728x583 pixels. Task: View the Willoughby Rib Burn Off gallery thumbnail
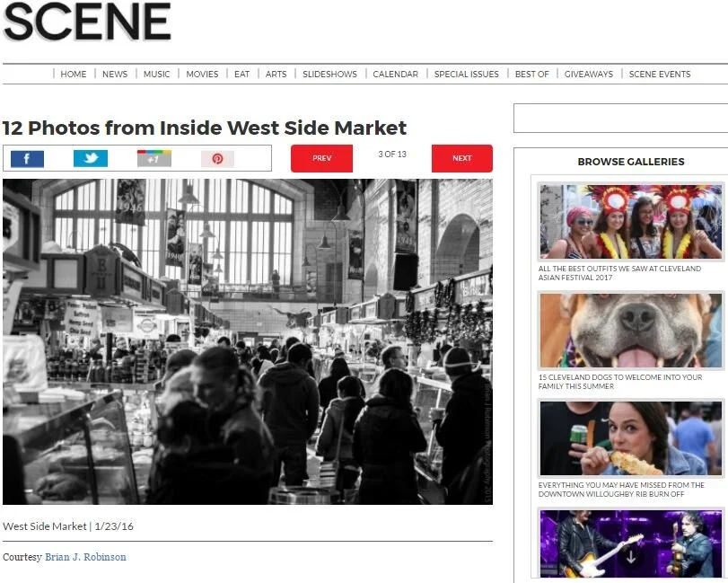click(x=631, y=438)
